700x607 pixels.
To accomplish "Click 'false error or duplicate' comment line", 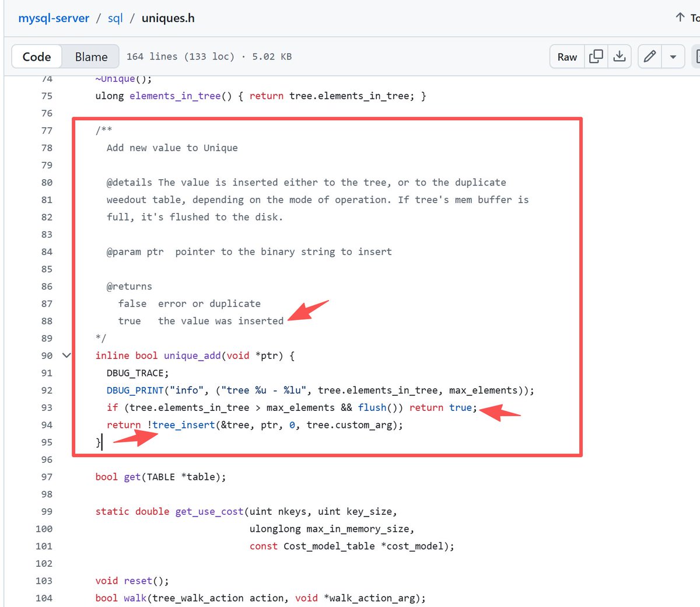I will point(190,303).
